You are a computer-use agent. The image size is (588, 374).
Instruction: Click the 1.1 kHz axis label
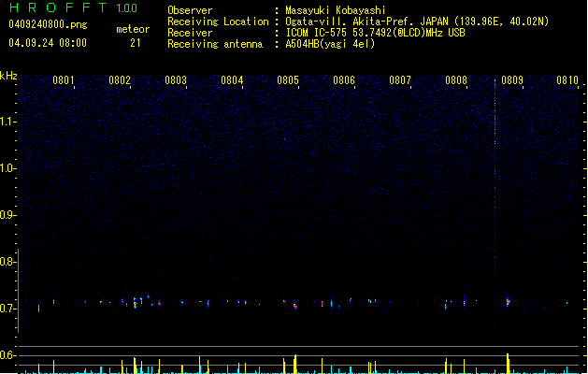pyautogui.click(x=7, y=122)
